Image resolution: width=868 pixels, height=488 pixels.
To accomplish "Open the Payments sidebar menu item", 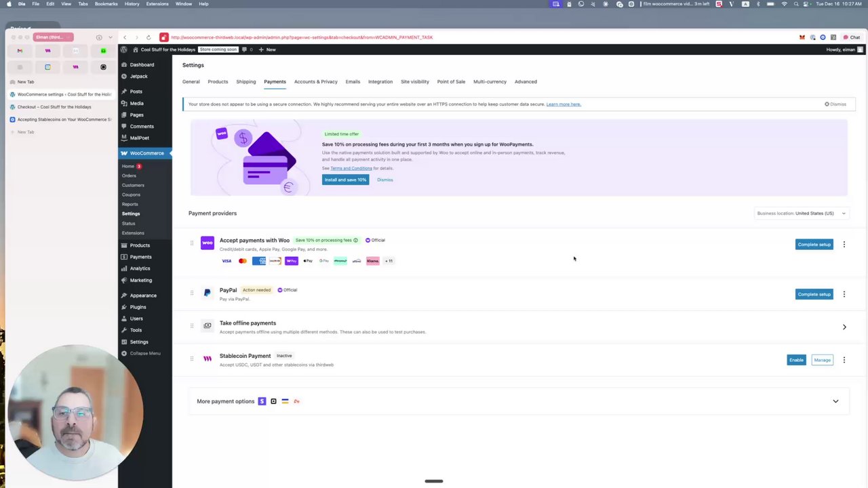I will click(x=140, y=257).
